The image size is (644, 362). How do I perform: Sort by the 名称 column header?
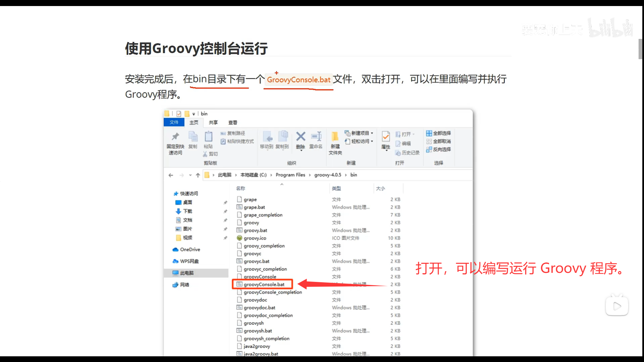240,188
